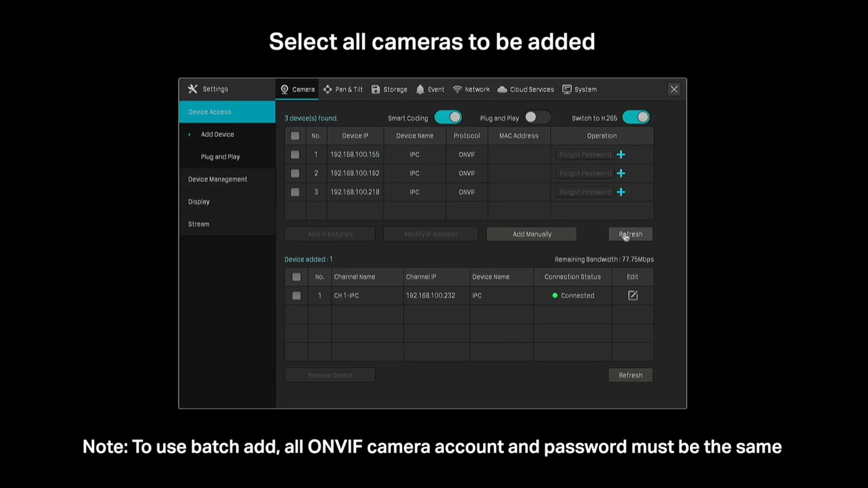Click the Pan & Tilt arrows icon
Screen dimensions: 868x488
click(x=328, y=89)
